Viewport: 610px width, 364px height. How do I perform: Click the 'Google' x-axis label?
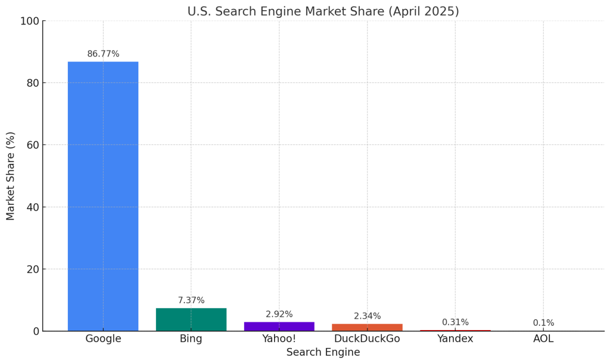point(103,339)
